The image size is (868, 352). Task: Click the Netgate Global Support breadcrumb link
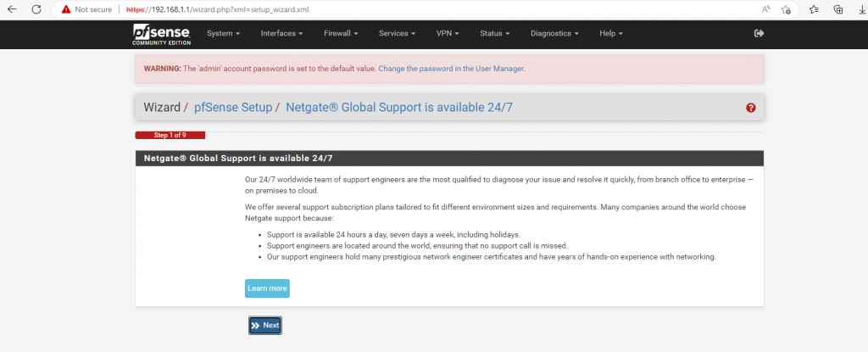pos(399,108)
